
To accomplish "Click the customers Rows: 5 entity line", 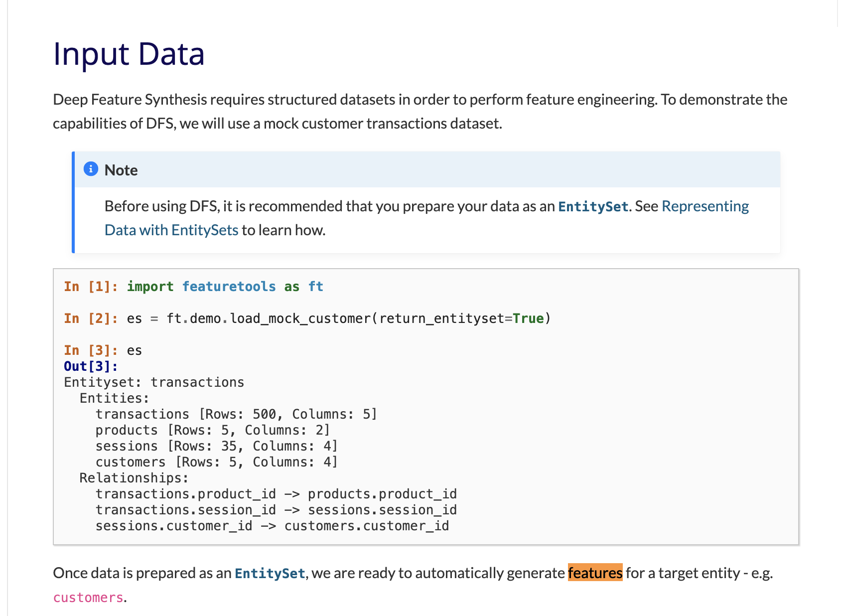I will click(x=216, y=462).
